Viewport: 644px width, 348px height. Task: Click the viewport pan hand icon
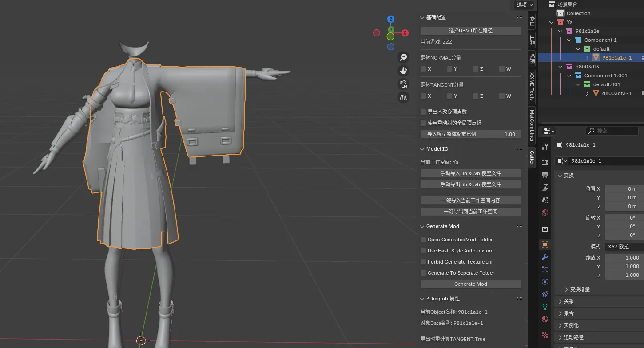pos(403,71)
